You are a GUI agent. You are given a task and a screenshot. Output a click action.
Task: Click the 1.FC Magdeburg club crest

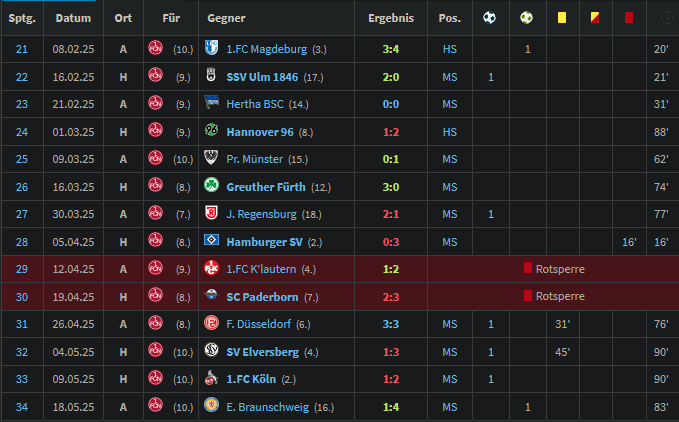coord(213,49)
